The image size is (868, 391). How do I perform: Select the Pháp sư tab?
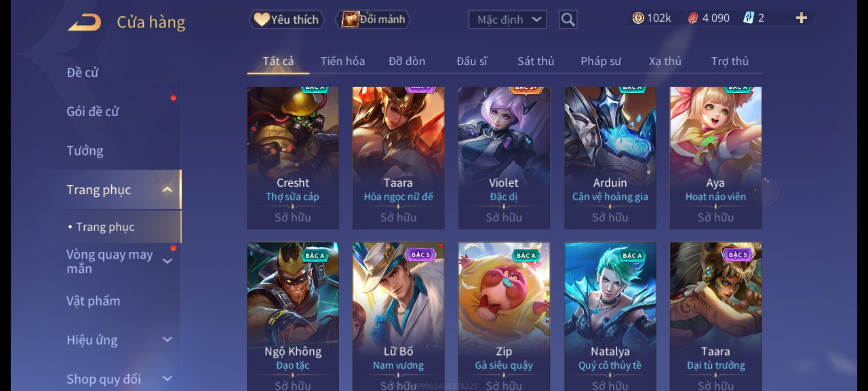(601, 61)
